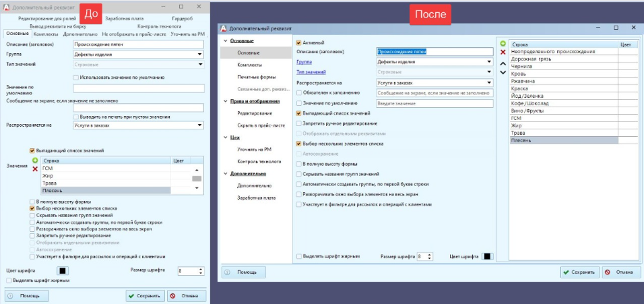This screenshot has height=304, width=644.
Task: Enable Выделять шрифт жирным in After window
Action: pyautogui.click(x=298, y=256)
